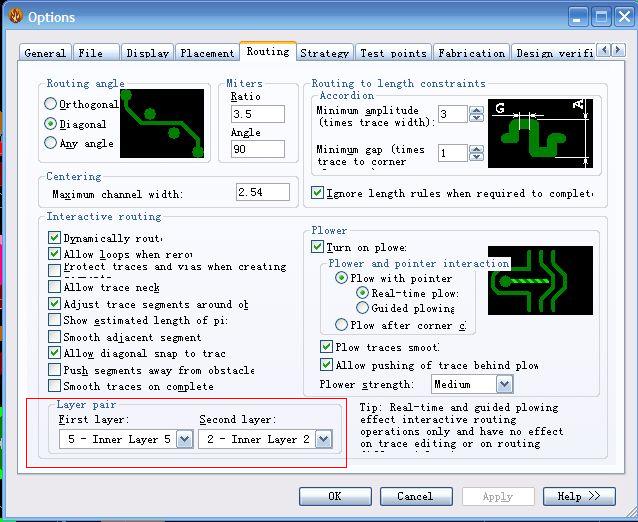Enable Push segments away from obstacles
Viewport: 638px width, 522px height.
pyautogui.click(x=54, y=369)
